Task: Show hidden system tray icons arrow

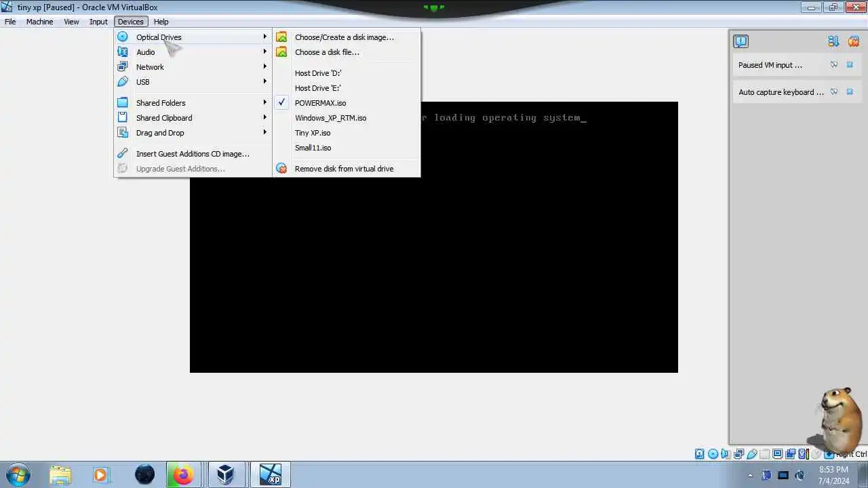Action: click(x=750, y=475)
